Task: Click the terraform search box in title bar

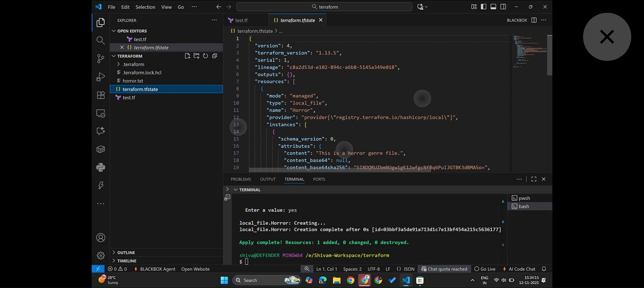Action: tap(324, 7)
